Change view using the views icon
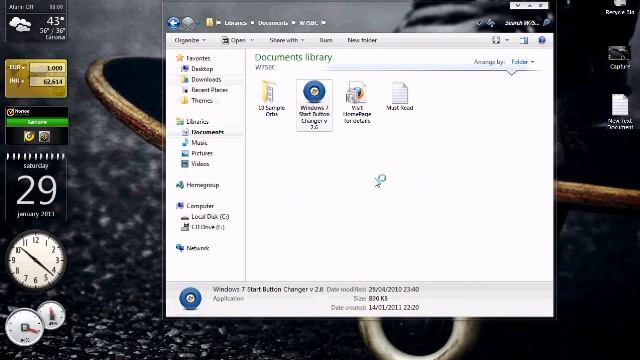The width and height of the screenshot is (640, 360). 496,40
